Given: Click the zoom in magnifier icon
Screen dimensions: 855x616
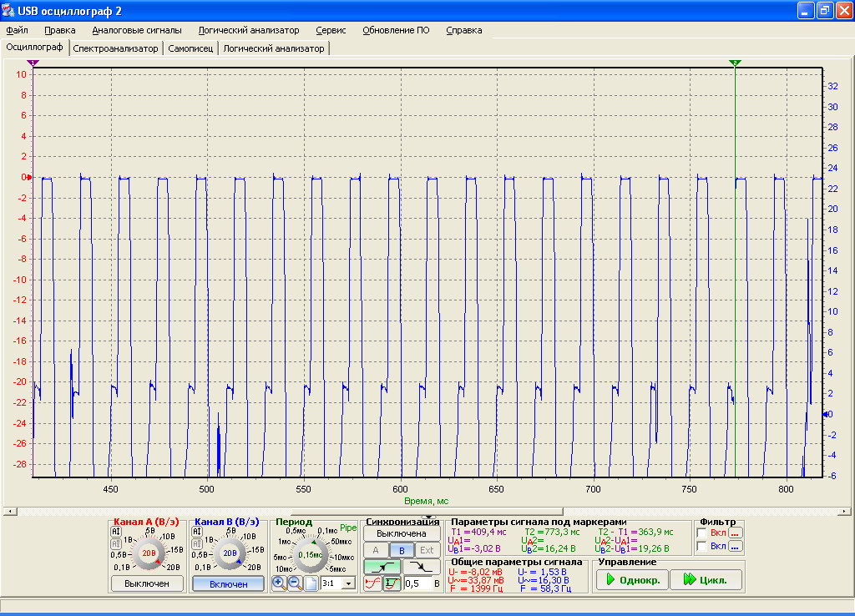Looking at the screenshot, I should click(279, 583).
